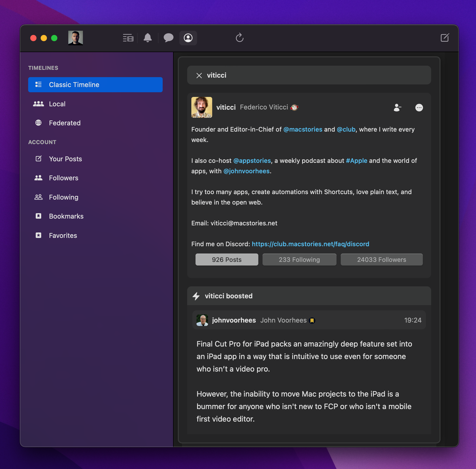Open the more options ellipsis on viticci profile
Screen dimensions: 476x469
419,108
